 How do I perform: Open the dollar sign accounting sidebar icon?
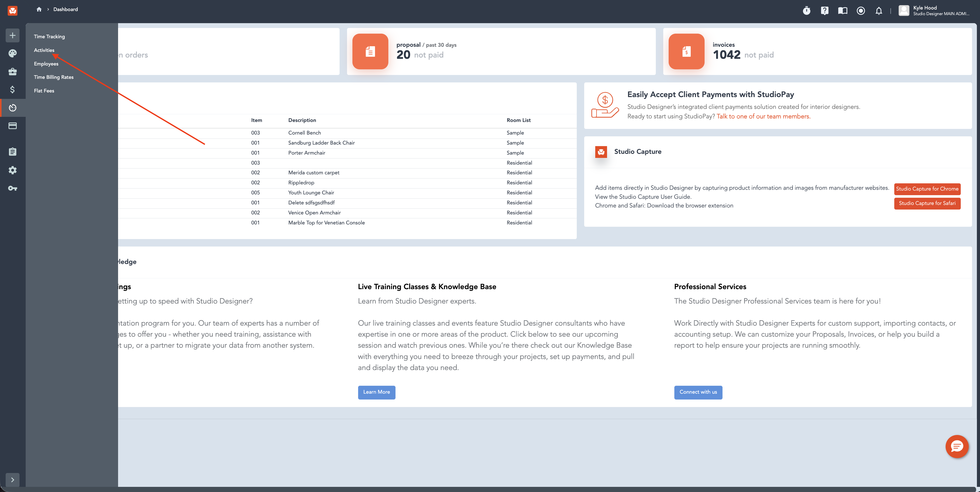point(13,89)
